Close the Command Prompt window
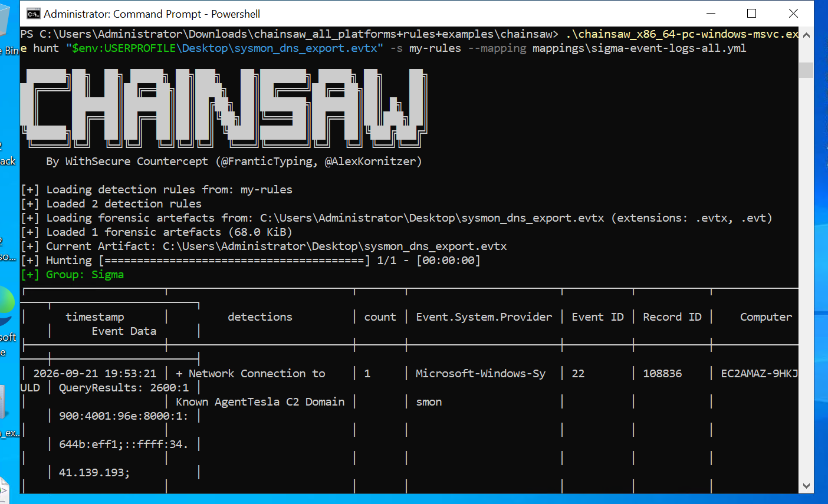Viewport: 828px width, 504px height. coord(793,14)
